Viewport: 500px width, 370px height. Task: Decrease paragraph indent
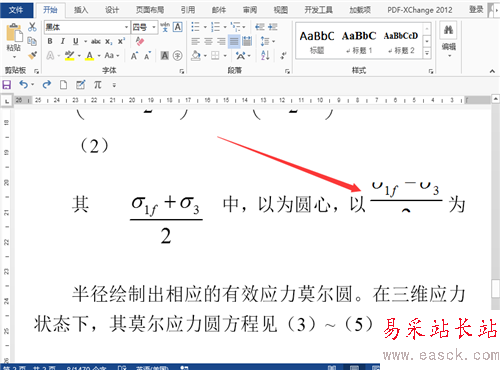pos(260,27)
